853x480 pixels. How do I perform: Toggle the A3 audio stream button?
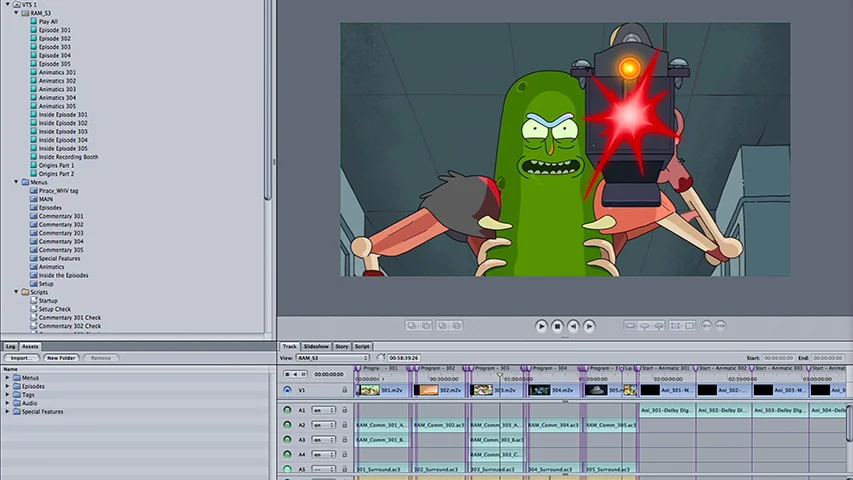[287, 439]
